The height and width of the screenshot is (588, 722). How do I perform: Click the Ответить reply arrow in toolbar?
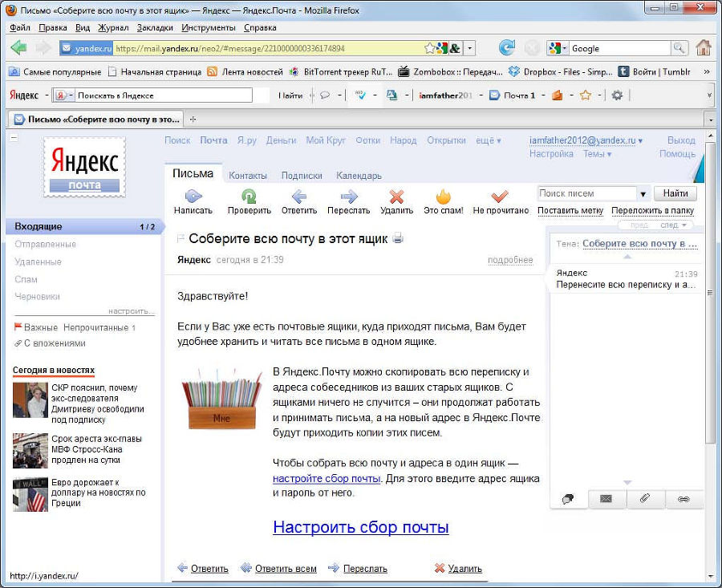point(298,197)
